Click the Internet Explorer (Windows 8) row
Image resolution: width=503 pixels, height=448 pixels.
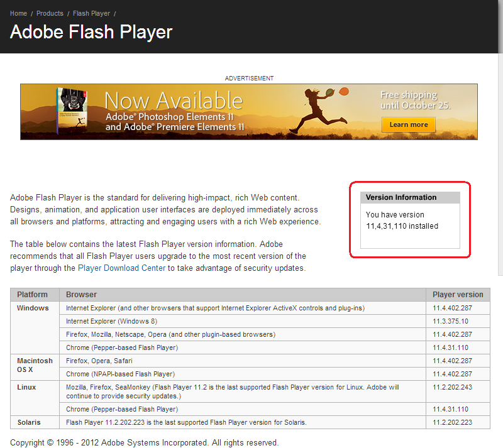pyautogui.click(x=250, y=321)
